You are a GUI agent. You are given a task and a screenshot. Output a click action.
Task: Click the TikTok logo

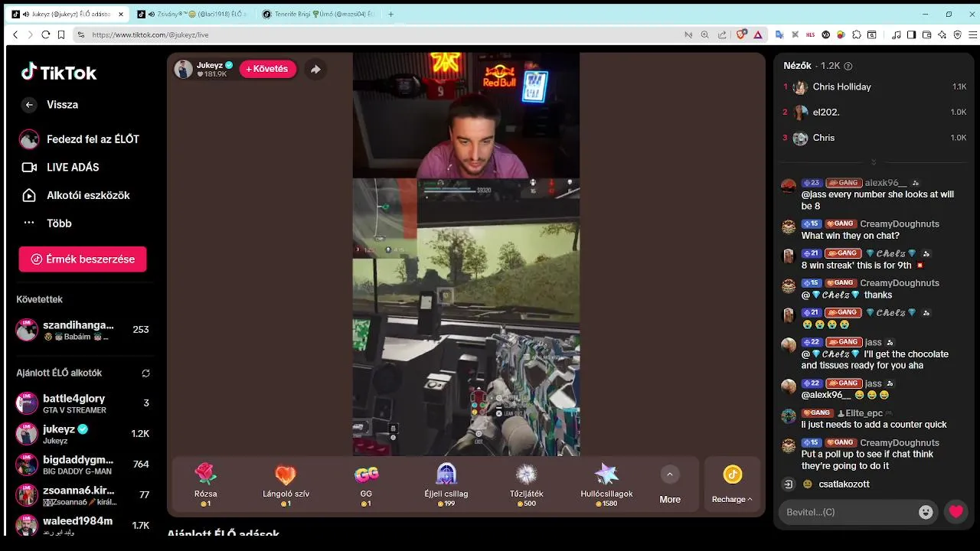pos(59,73)
